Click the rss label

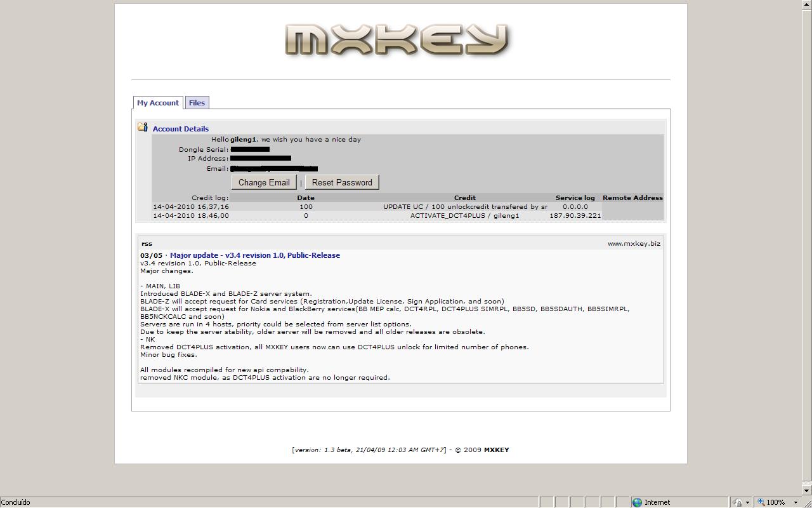[x=147, y=243]
